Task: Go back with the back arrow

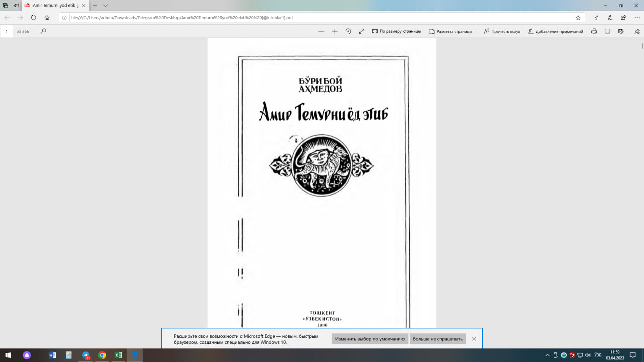Action: pyautogui.click(x=7, y=17)
